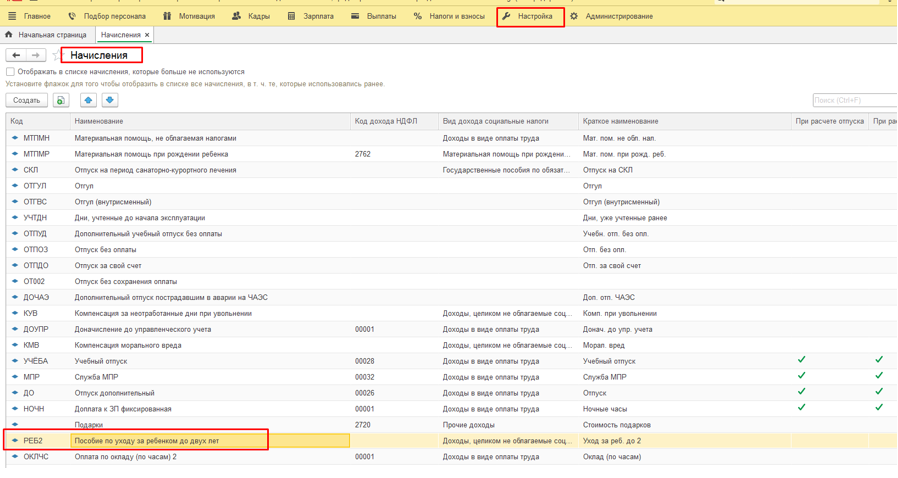Select row Доплата к ЗП фиксированная

point(451,409)
